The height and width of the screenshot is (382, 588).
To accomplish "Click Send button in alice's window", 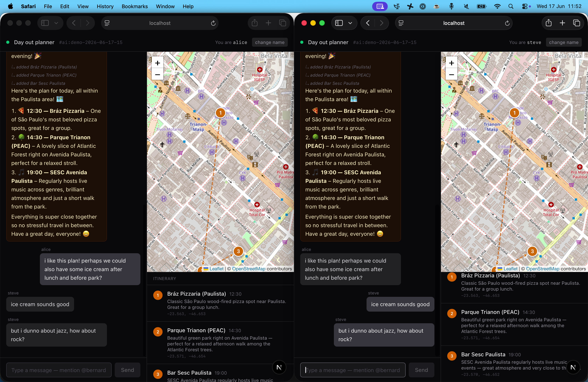I will 127,370.
